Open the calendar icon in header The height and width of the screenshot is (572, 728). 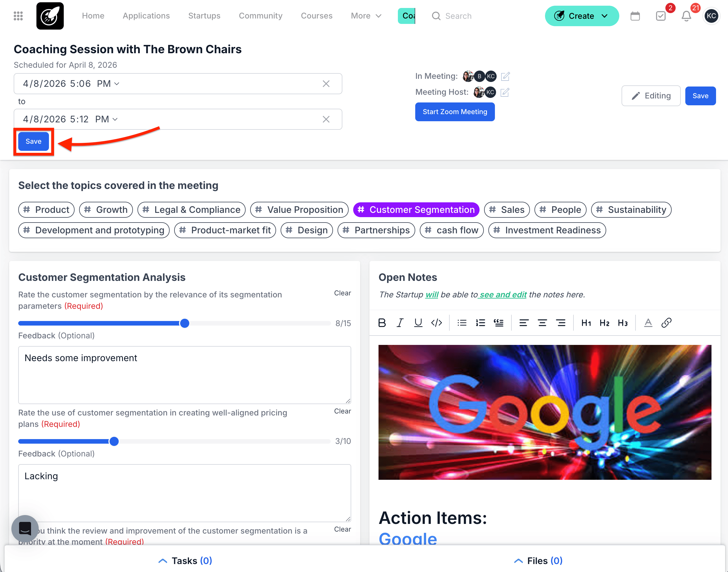(635, 16)
